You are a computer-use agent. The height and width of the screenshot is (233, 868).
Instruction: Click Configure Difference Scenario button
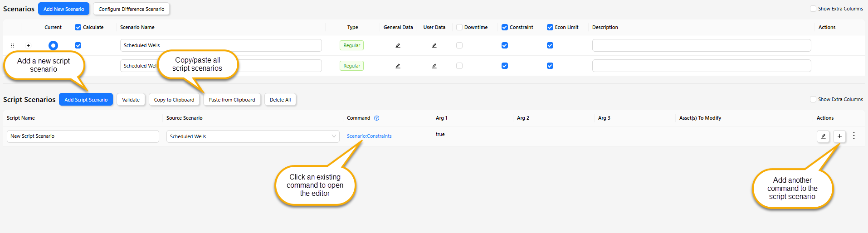[132, 9]
